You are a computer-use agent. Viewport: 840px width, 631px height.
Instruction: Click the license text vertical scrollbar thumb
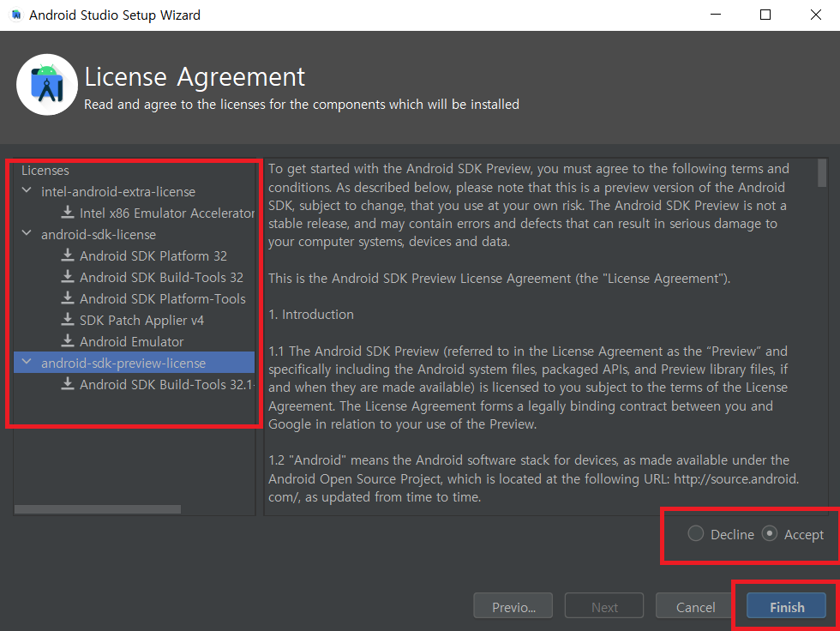coord(822,172)
